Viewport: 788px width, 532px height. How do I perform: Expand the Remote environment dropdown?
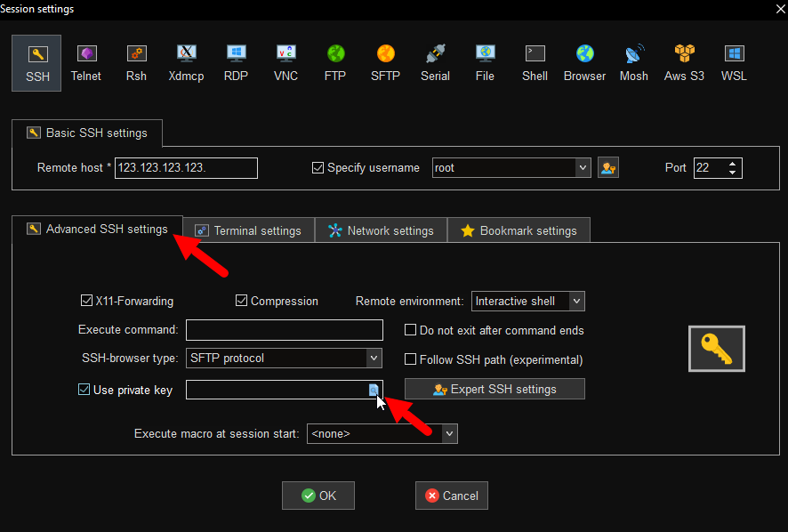pos(575,302)
